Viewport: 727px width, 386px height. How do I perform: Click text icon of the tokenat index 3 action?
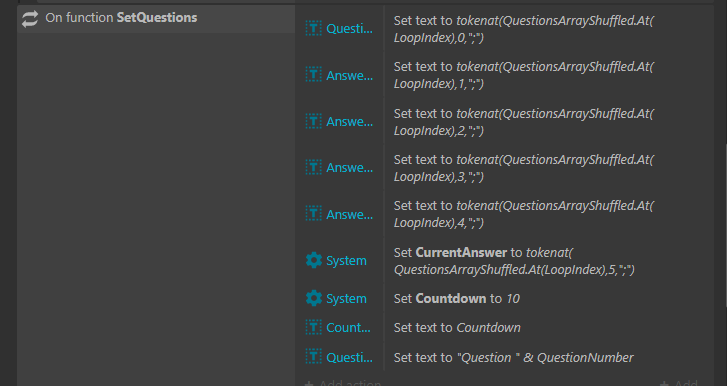tap(313, 167)
